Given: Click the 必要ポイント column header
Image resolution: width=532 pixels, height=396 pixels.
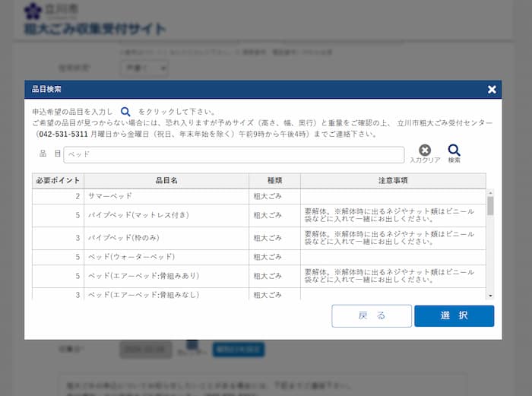Looking at the screenshot, I should pyautogui.click(x=58, y=181).
